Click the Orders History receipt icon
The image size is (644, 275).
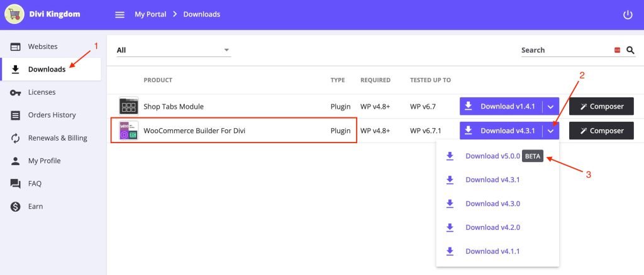pyautogui.click(x=16, y=115)
